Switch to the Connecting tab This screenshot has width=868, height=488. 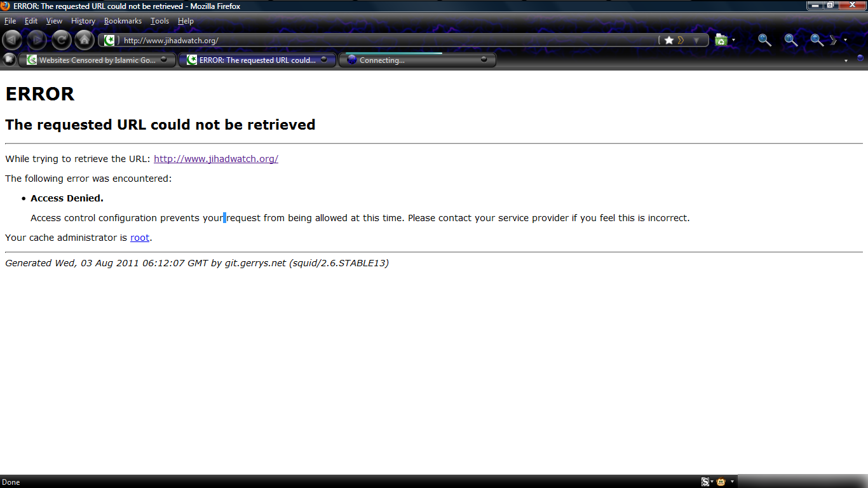pos(413,60)
